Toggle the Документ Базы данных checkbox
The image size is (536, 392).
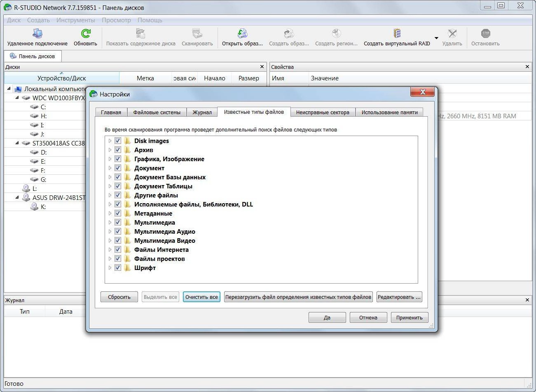tap(118, 177)
